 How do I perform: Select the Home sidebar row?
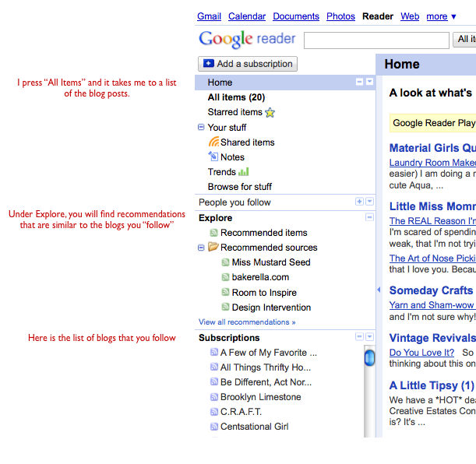(285, 83)
